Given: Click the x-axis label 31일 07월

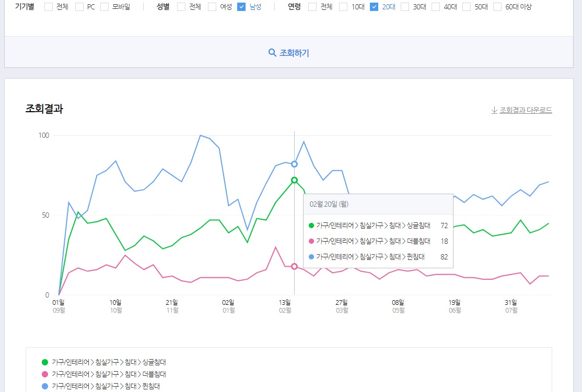Looking at the screenshot, I should [x=511, y=306].
